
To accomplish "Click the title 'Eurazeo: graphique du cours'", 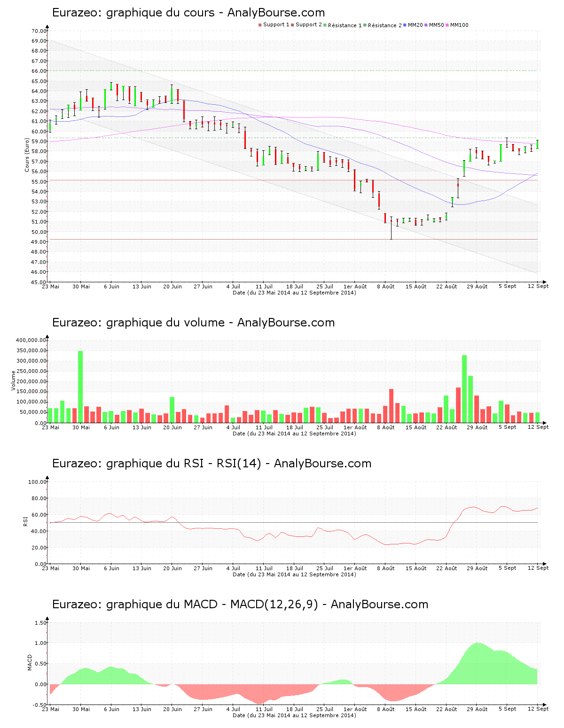I will tap(133, 13).
